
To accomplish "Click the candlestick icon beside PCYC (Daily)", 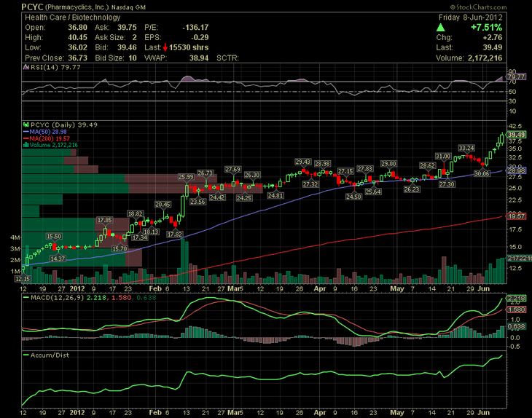I will tap(26, 125).
